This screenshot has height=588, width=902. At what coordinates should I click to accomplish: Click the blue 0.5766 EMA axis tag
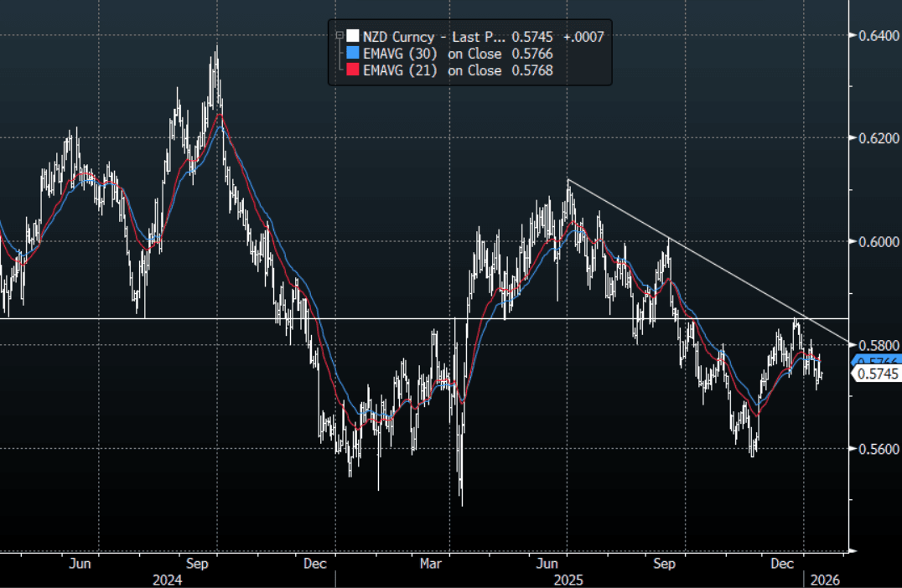[x=876, y=360]
